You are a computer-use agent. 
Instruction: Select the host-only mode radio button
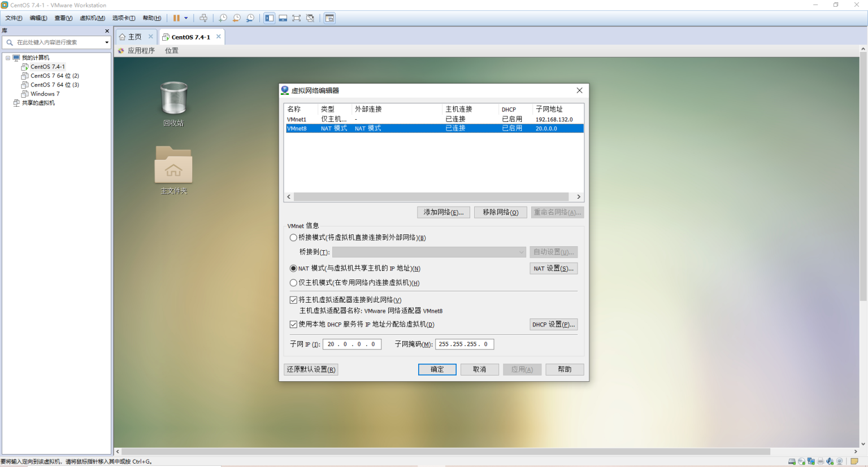(x=293, y=283)
